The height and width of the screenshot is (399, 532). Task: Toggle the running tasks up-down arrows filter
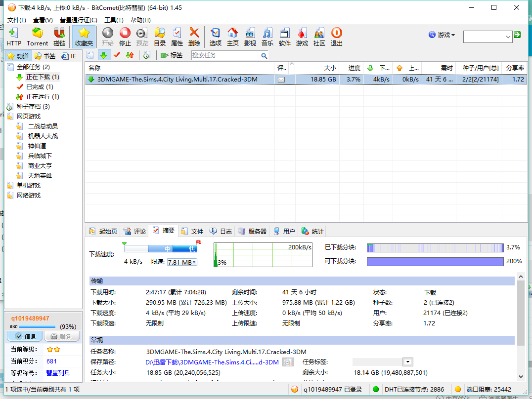tap(130, 55)
